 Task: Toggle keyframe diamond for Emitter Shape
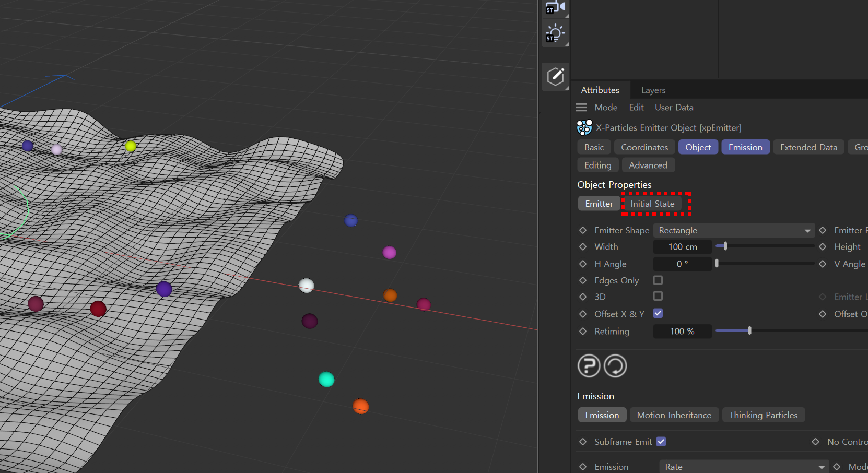[x=583, y=230]
